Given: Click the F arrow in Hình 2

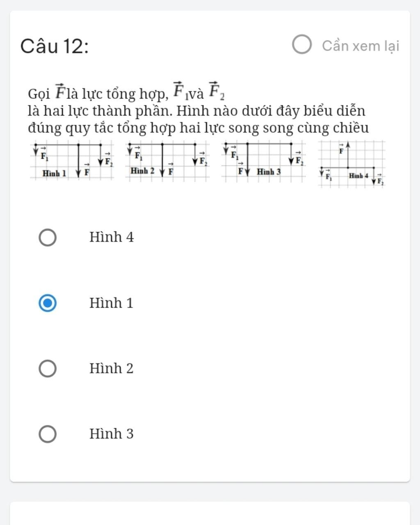Looking at the screenshot, I should click(162, 160).
